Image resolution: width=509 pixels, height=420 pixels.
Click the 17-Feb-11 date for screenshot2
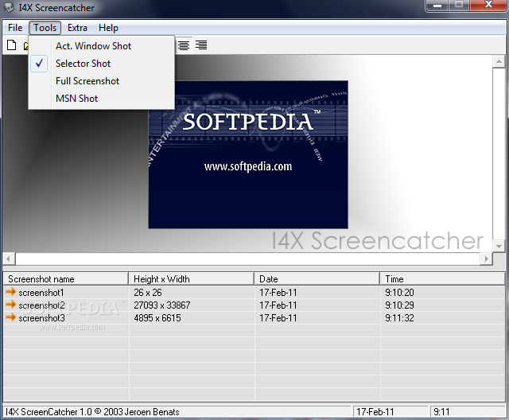(x=278, y=305)
